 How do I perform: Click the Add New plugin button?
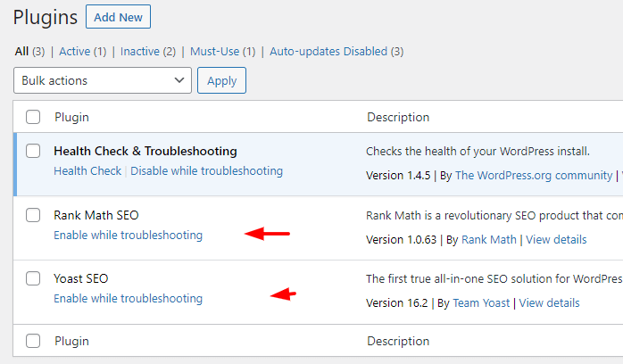118,17
